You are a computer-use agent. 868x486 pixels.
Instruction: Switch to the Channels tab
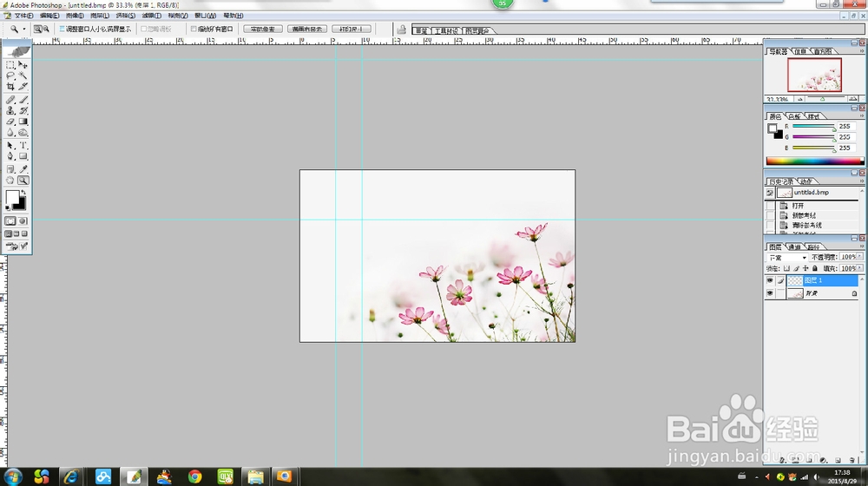coord(794,246)
